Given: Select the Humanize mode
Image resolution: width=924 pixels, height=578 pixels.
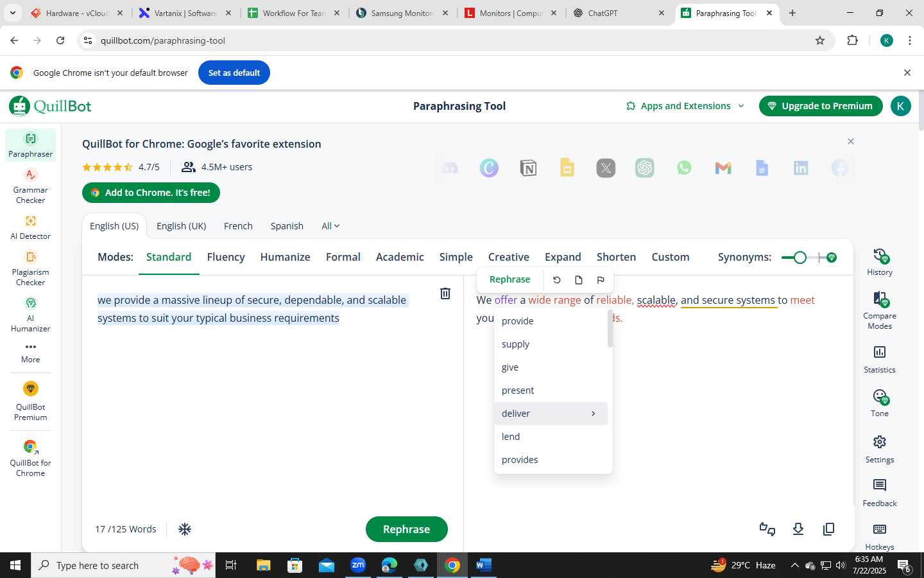Looking at the screenshot, I should pos(285,257).
